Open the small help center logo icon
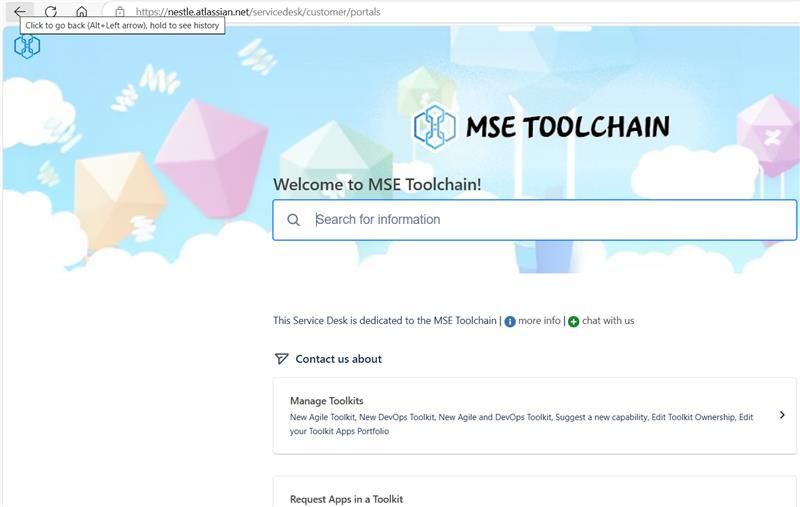 pos(27,46)
